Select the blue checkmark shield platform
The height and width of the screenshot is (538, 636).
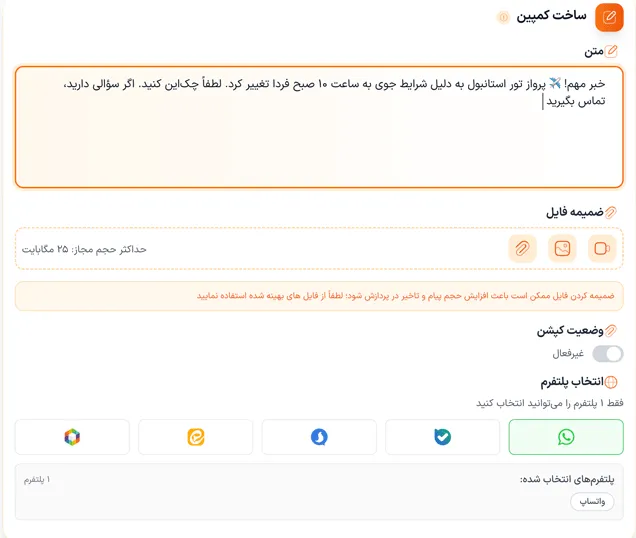tap(442, 437)
